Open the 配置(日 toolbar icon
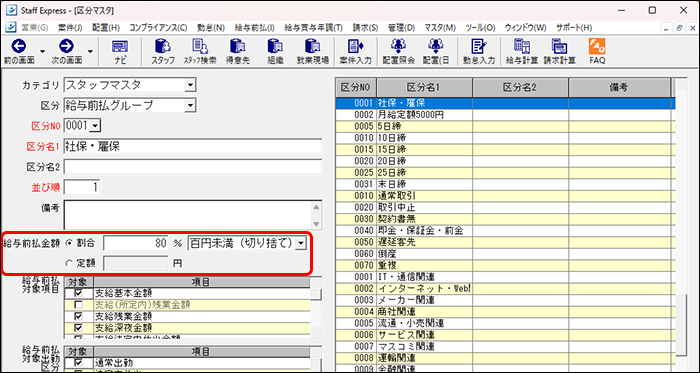 (435, 47)
